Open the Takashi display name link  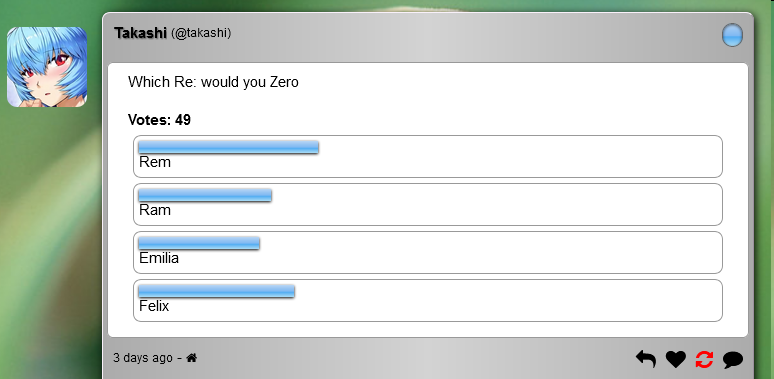[x=140, y=33]
